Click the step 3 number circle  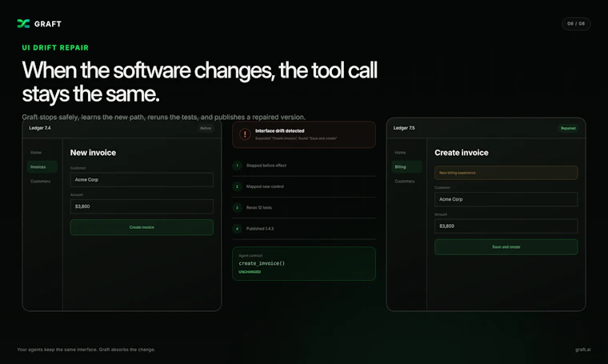(237, 208)
